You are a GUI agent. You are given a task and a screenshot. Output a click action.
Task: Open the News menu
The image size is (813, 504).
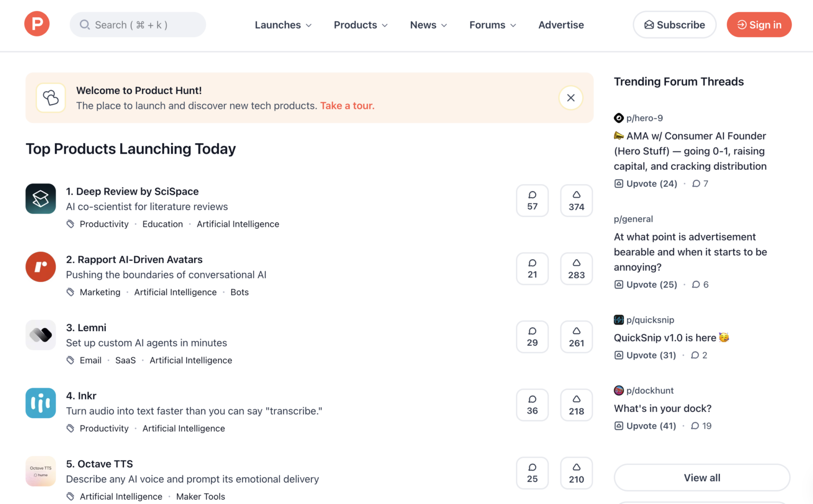(428, 25)
